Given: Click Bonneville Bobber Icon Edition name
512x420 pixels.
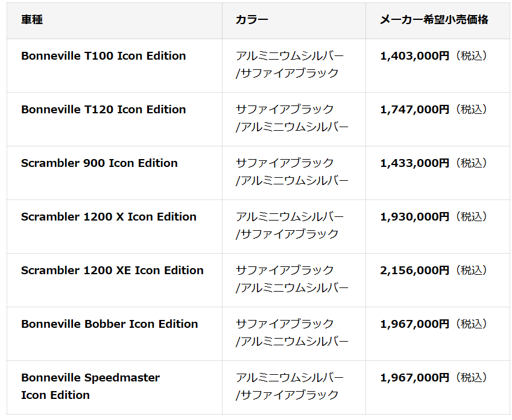Looking at the screenshot, I should tap(110, 324).
